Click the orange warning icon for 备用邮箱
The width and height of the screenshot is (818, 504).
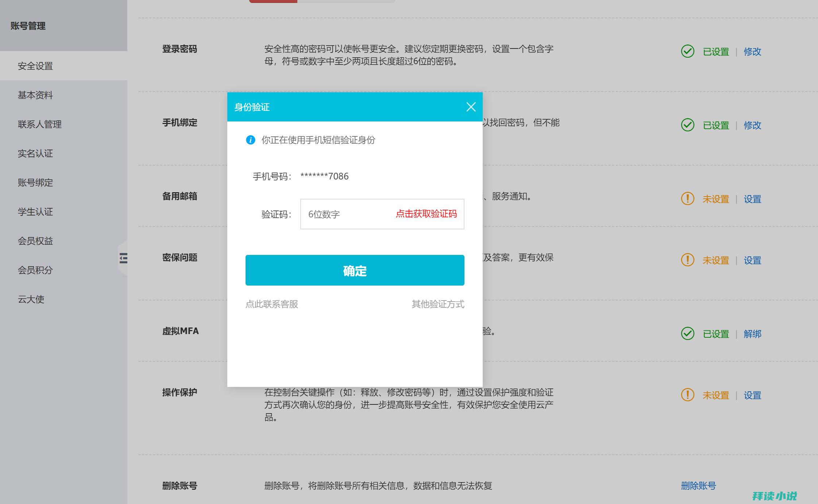tap(688, 199)
